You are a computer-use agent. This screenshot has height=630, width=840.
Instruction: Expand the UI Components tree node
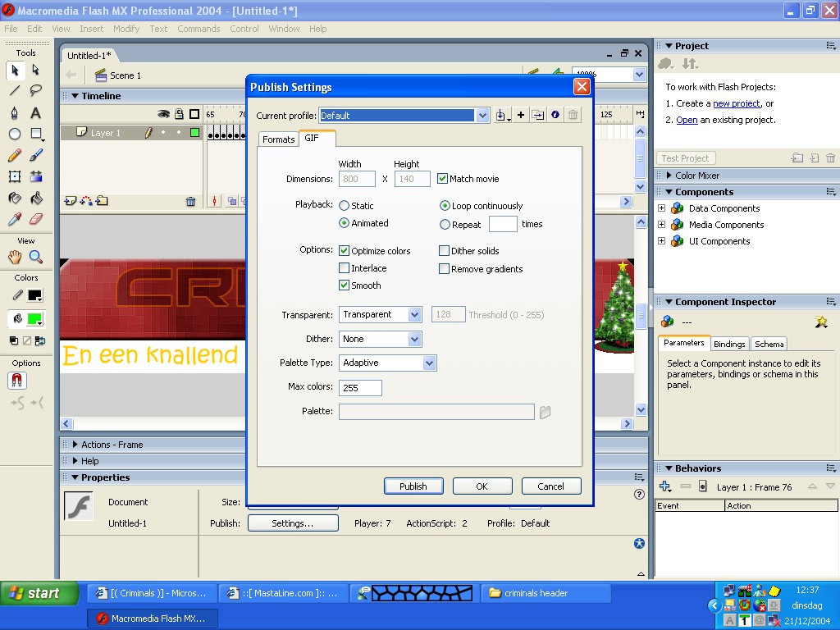pos(662,241)
